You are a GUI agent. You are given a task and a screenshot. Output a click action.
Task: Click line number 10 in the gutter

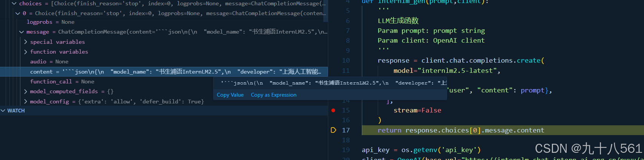point(346,60)
